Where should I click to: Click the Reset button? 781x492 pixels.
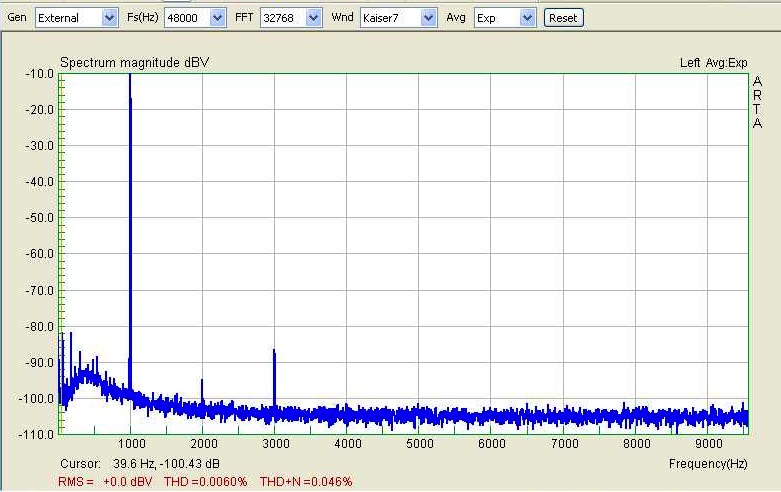pos(563,18)
